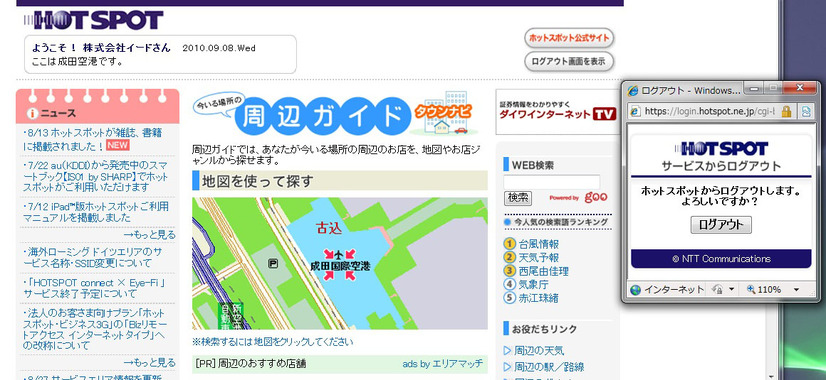Open link HOTSPOT connect × Eye-Fi サービス終了予定
The height and width of the screenshot is (380, 826).
coord(95,288)
